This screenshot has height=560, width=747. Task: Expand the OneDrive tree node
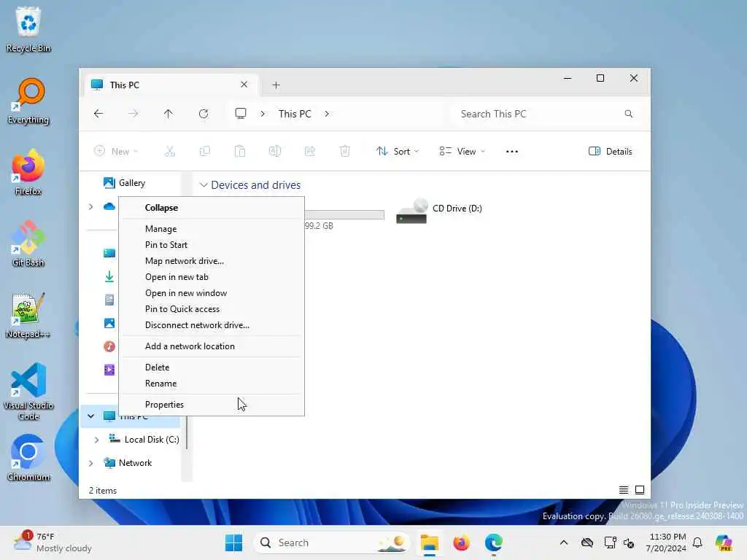pos(90,206)
